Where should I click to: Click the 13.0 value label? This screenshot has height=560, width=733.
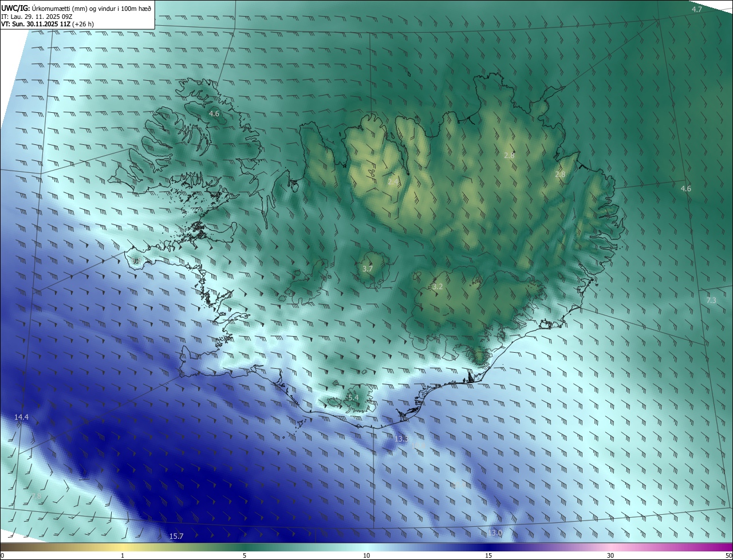click(495, 533)
